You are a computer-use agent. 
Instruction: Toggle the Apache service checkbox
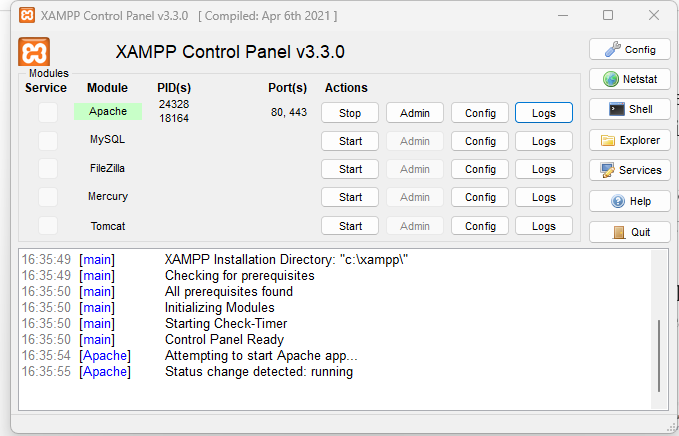tap(48, 112)
